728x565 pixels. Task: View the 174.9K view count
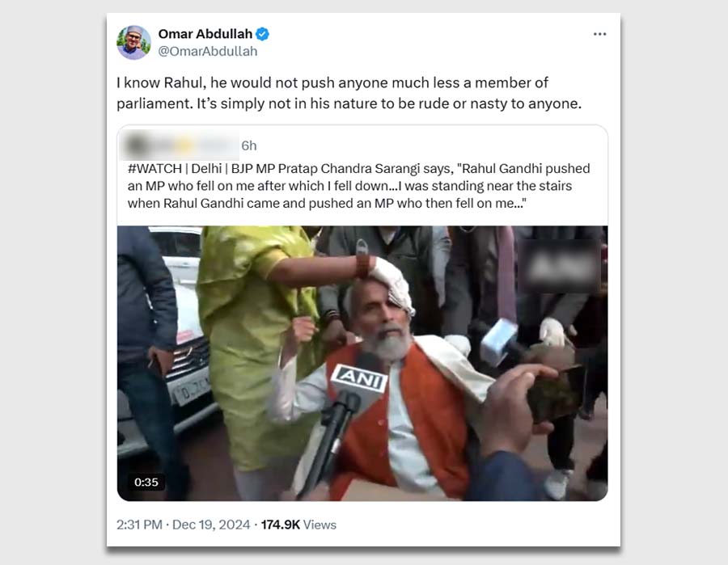pyautogui.click(x=281, y=525)
